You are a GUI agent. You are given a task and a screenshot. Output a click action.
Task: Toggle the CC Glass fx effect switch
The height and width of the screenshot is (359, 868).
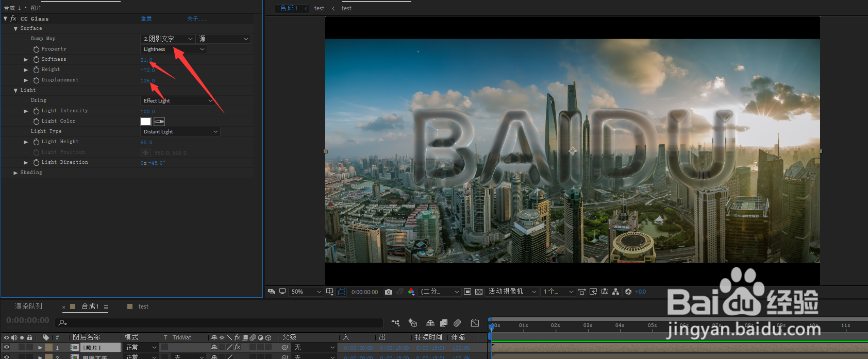13,19
